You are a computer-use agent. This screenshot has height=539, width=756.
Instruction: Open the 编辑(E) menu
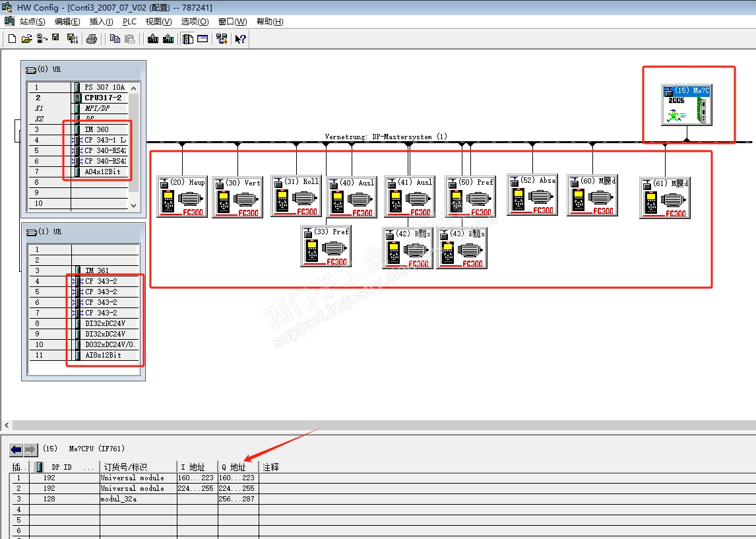[x=67, y=22]
